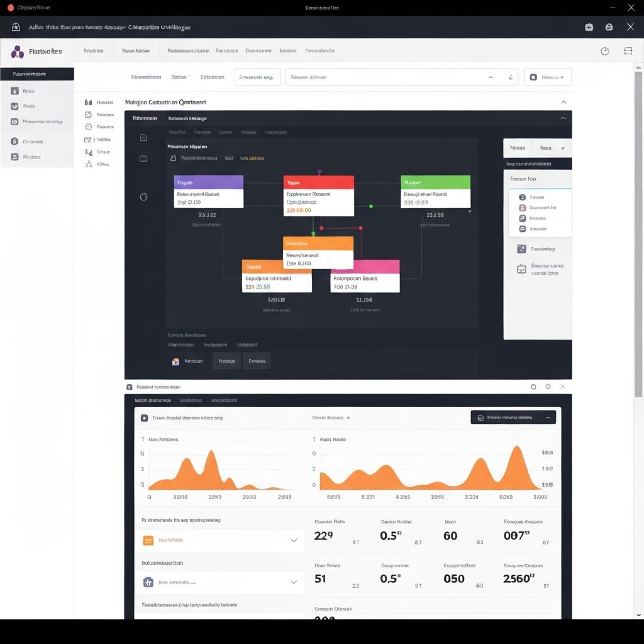
Task: Click the Record button in the upper toolbar
Action: [x=548, y=77]
